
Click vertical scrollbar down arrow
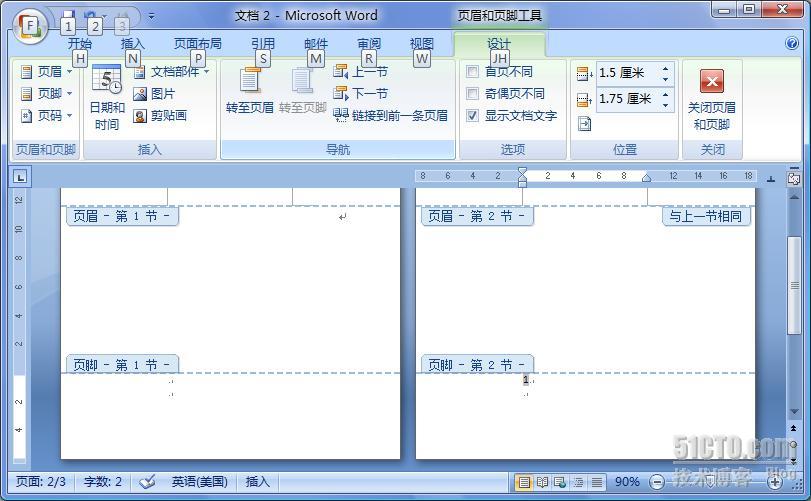coord(794,412)
